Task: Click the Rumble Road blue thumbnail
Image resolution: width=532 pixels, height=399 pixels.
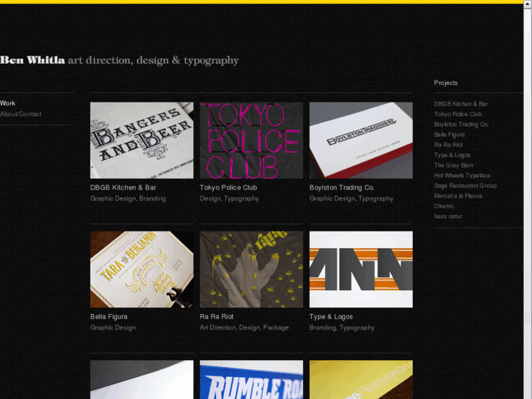Action: point(251,380)
